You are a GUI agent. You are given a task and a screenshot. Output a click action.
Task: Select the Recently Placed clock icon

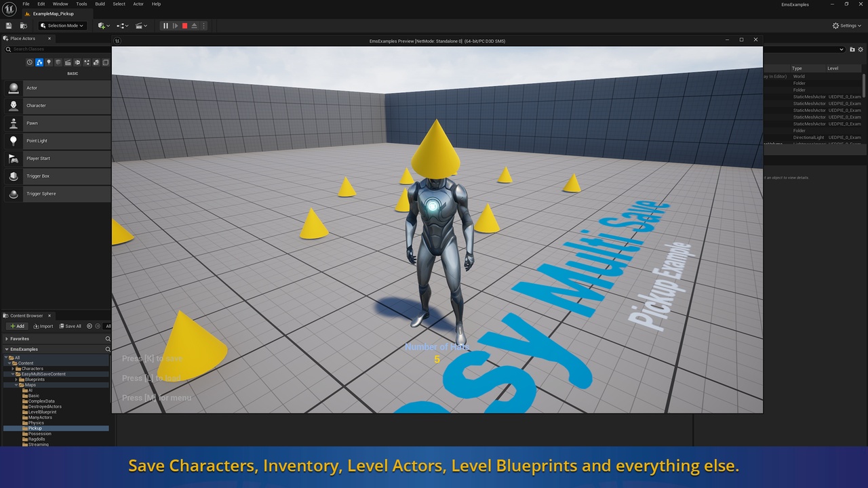(30, 62)
